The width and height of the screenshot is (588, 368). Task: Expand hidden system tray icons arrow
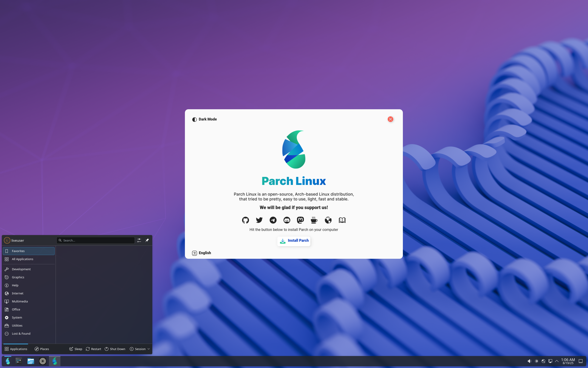tap(557, 361)
